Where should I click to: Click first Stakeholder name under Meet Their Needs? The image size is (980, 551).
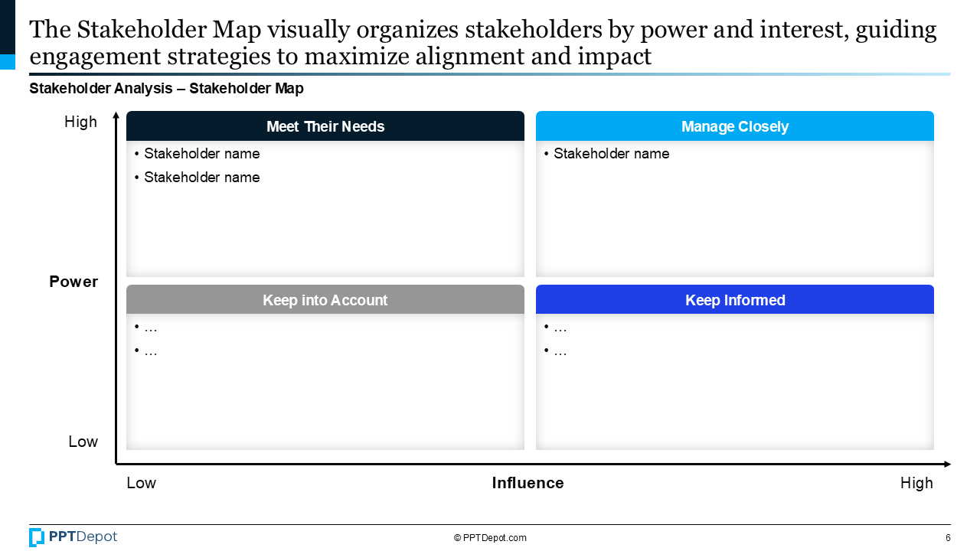click(x=202, y=154)
